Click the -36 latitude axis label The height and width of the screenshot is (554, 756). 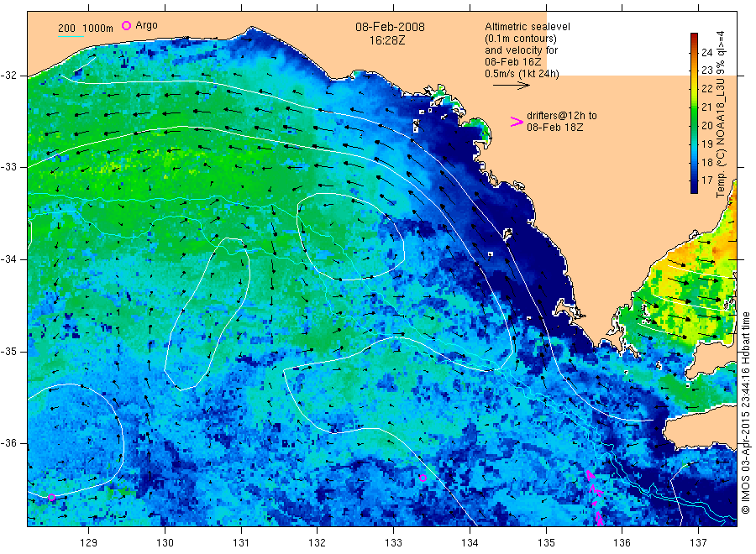pyautogui.click(x=8, y=443)
